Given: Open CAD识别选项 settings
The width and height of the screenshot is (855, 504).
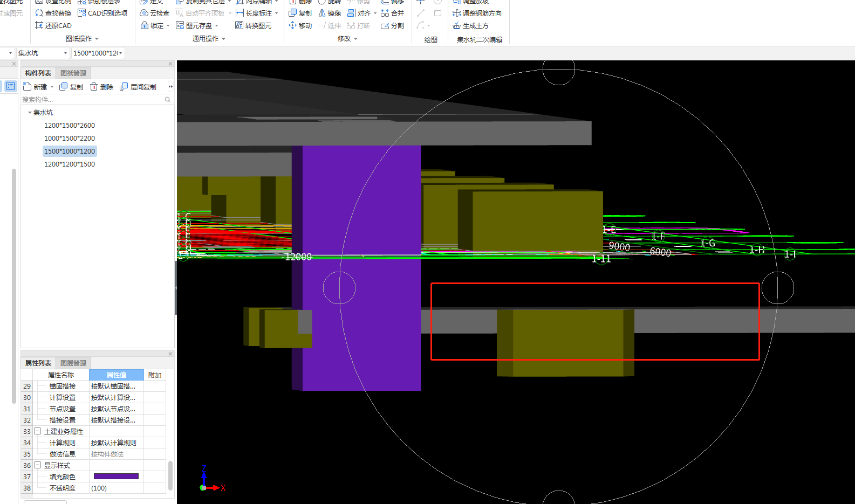Looking at the screenshot, I should click(102, 13).
